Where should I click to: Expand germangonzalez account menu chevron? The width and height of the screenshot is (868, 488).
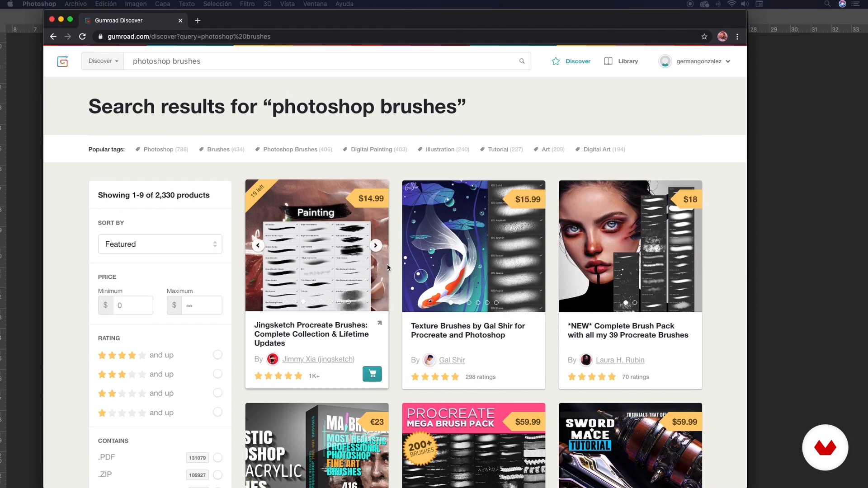(728, 61)
